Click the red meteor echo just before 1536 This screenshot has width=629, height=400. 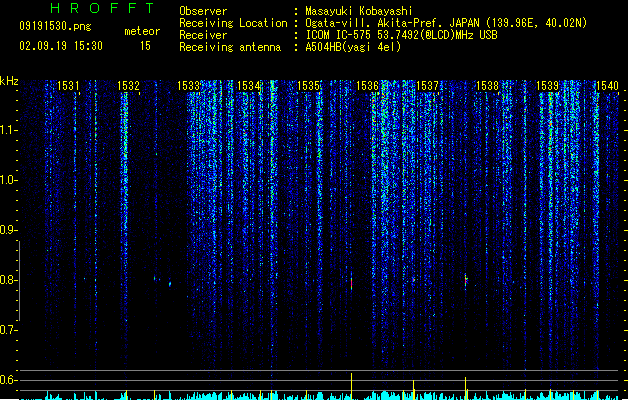coord(351,282)
